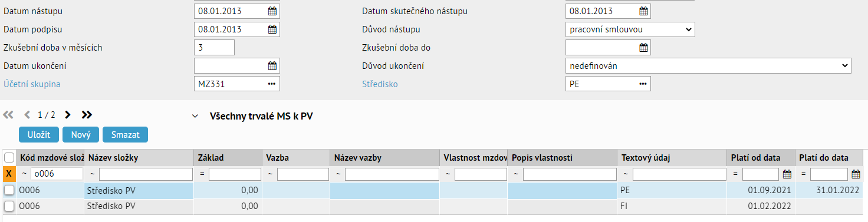Clear filters with orange X button
Viewport: 868px width, 222px height.
click(x=9, y=174)
